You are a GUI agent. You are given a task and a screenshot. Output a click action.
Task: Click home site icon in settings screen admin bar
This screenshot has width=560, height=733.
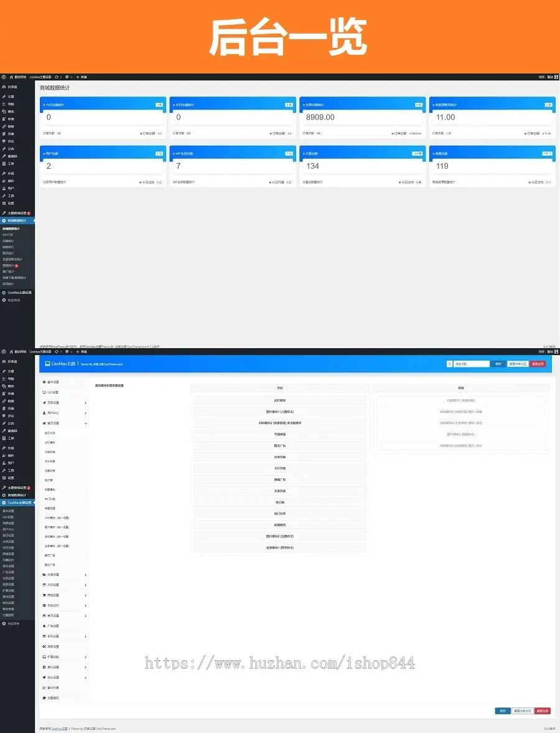11,351
